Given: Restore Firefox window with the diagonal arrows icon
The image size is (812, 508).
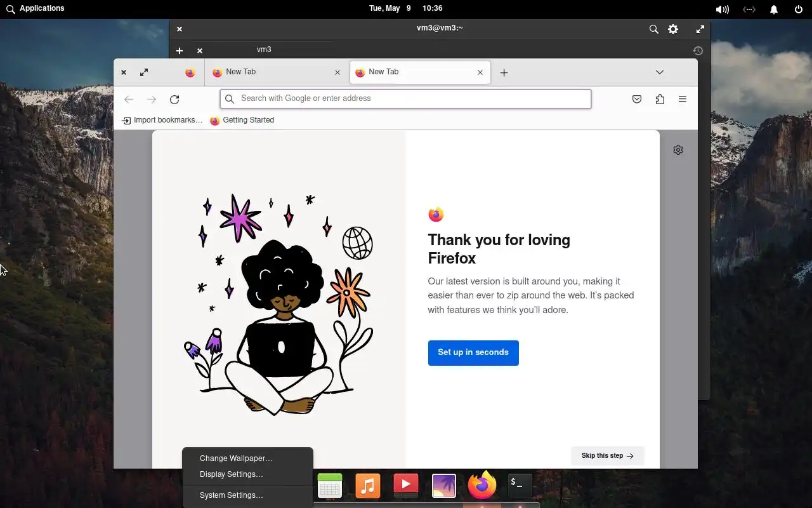Looking at the screenshot, I should [x=144, y=72].
